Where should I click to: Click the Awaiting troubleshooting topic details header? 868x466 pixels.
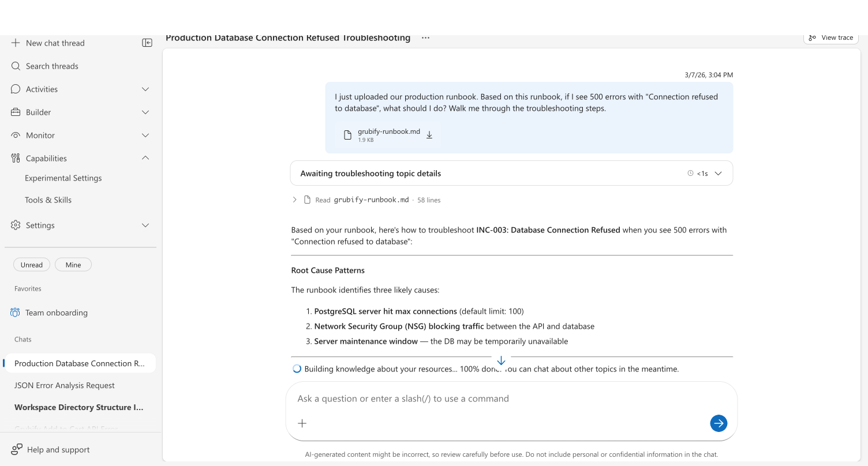(511, 173)
